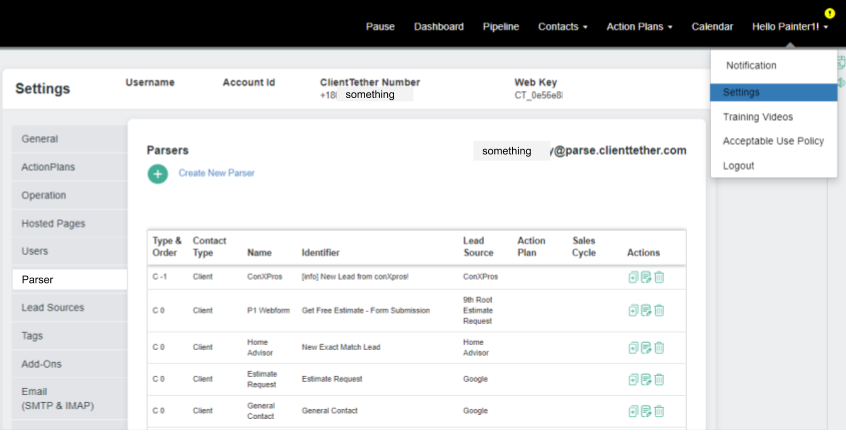Screen dimensions: 846x432
Task: Click the 'P1 Webform' name cell
Action: (x=268, y=311)
